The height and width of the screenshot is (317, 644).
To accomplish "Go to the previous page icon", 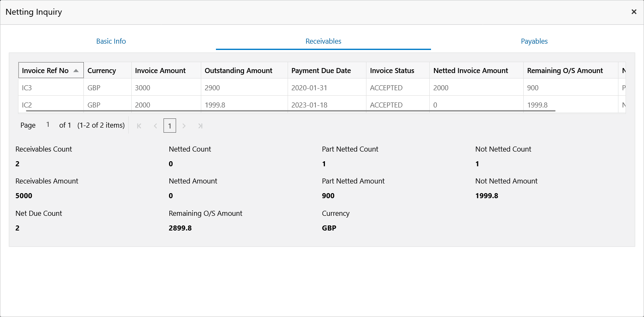I will (x=155, y=126).
